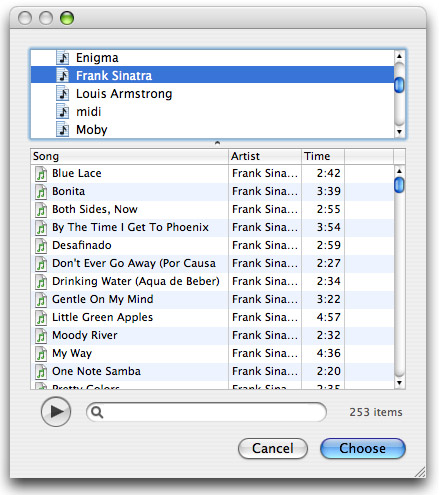Click the split divider handle between lists

click(x=217, y=143)
